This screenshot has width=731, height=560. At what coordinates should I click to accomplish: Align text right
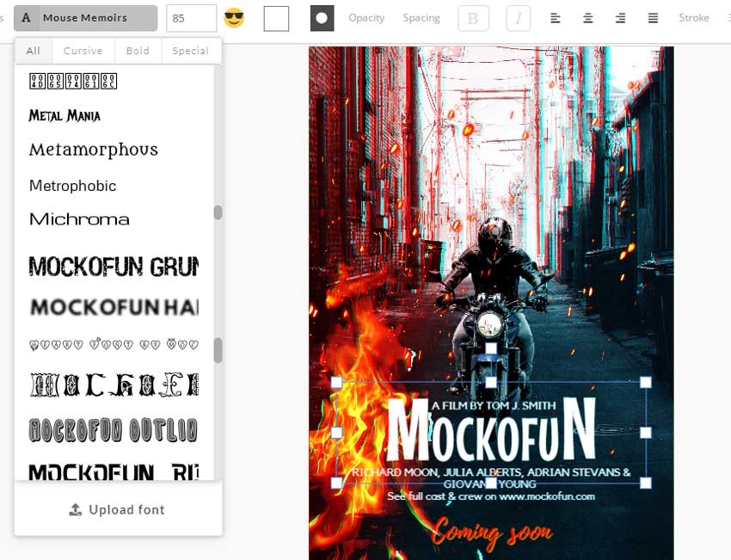[x=621, y=18]
